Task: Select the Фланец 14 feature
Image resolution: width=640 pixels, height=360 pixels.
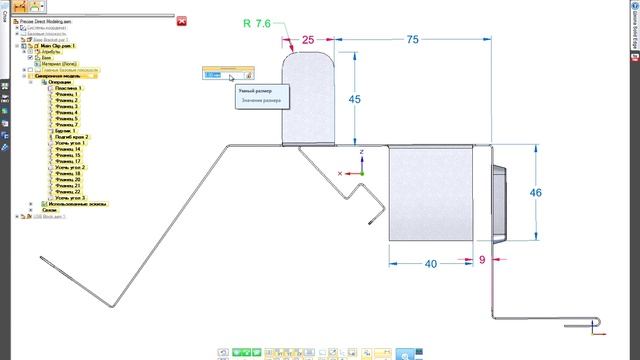Action: [x=67, y=149]
